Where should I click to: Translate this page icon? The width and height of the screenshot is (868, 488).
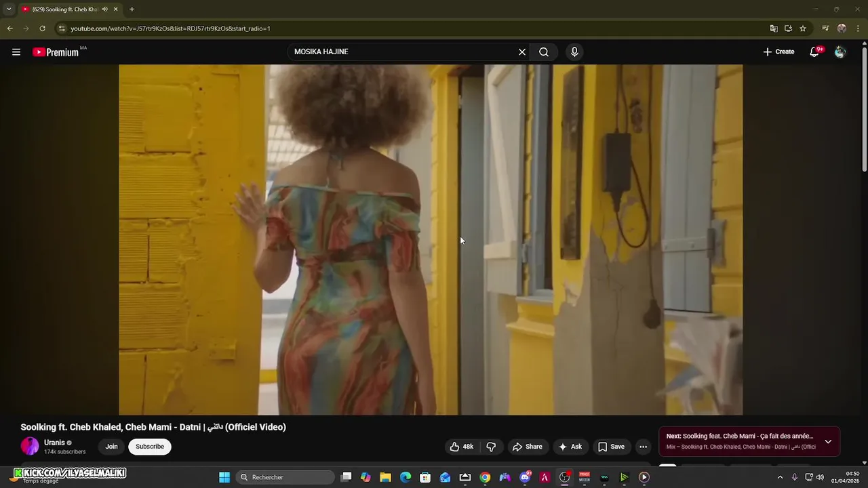pyautogui.click(x=774, y=28)
